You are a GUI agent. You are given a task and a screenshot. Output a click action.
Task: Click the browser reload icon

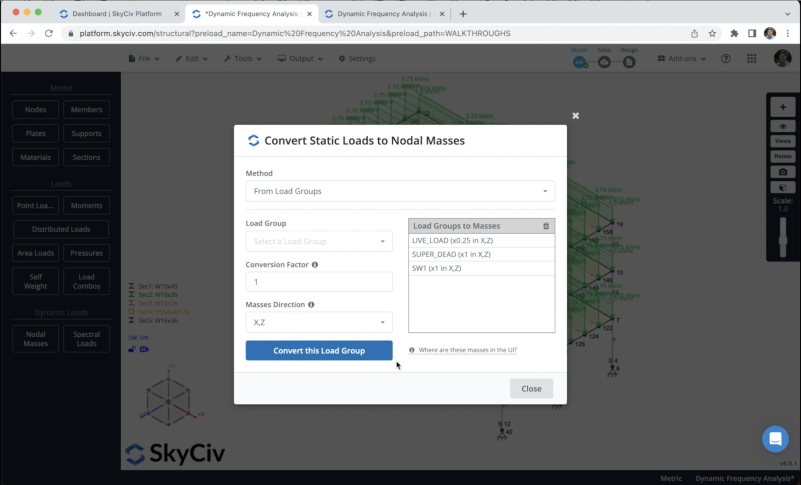[49, 33]
